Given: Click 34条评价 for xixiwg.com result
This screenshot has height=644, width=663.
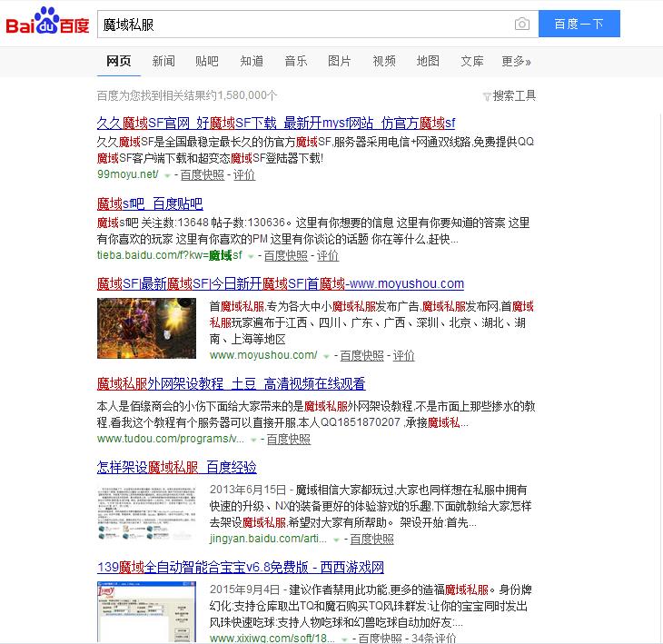Looking at the screenshot, I should coord(433,638).
